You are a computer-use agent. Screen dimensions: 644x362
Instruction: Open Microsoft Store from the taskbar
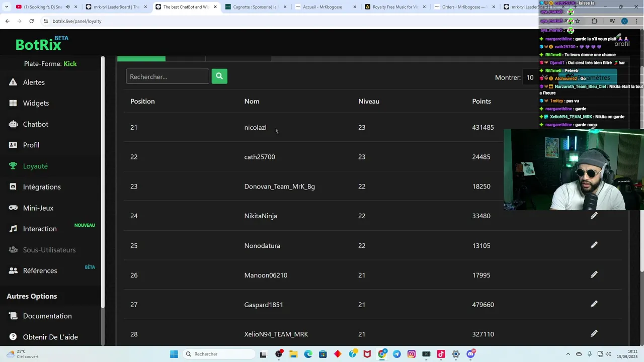(323, 354)
